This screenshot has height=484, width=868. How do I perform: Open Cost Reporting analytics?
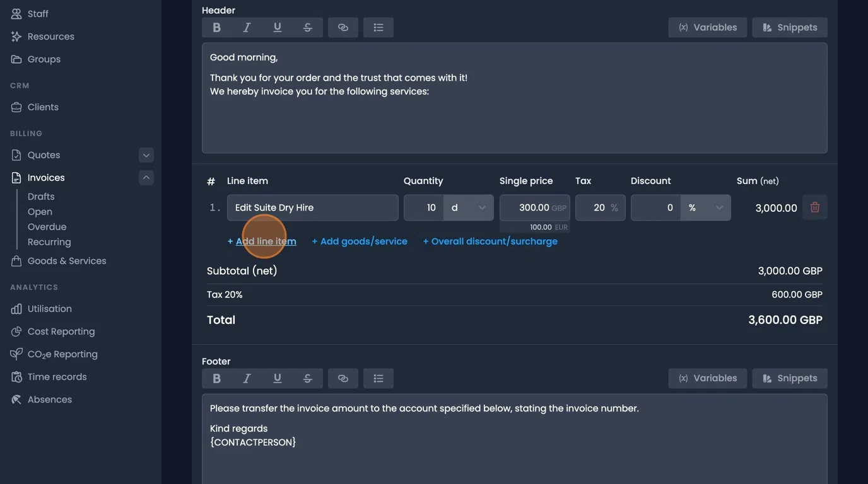[62, 331]
